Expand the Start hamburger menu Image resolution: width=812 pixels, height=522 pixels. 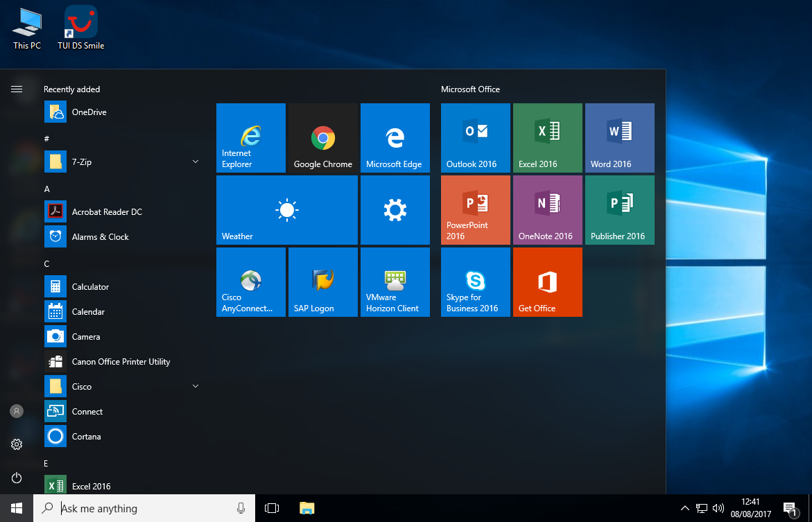(x=17, y=89)
